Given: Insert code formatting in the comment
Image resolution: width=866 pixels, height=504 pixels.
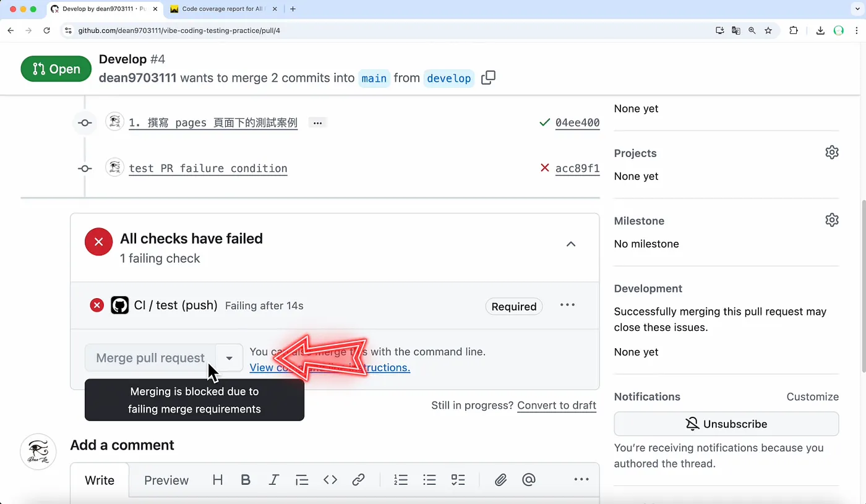Looking at the screenshot, I should click(x=330, y=480).
